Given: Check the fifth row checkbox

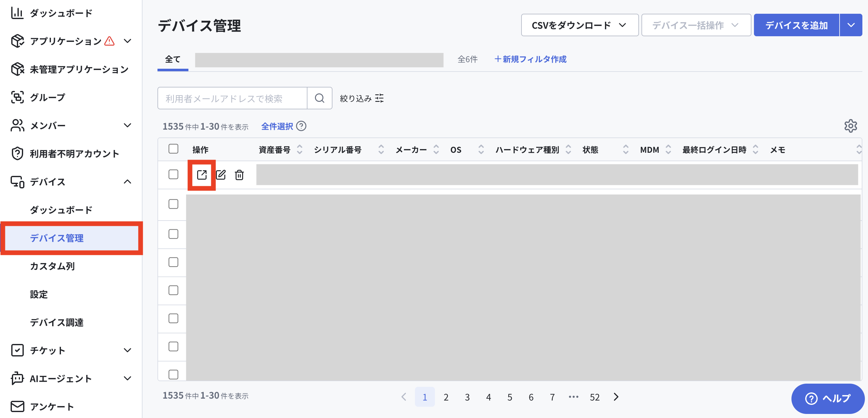Looking at the screenshot, I should click(x=173, y=290).
